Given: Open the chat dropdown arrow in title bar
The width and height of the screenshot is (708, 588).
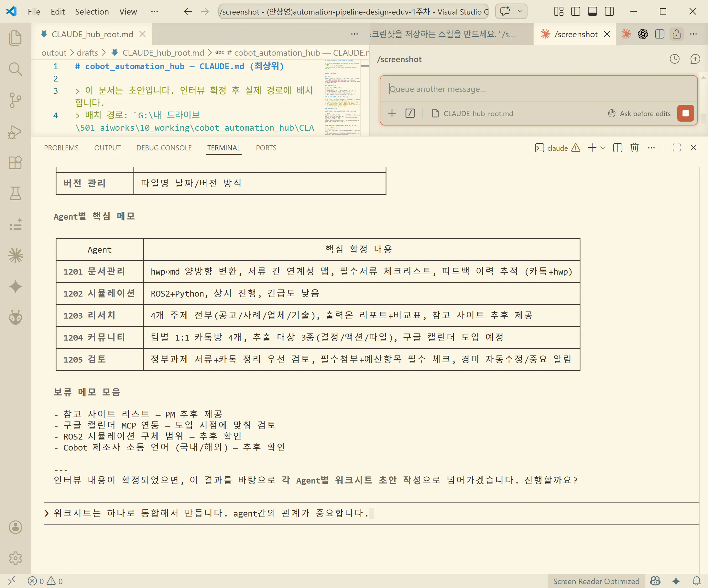Looking at the screenshot, I should (x=520, y=11).
